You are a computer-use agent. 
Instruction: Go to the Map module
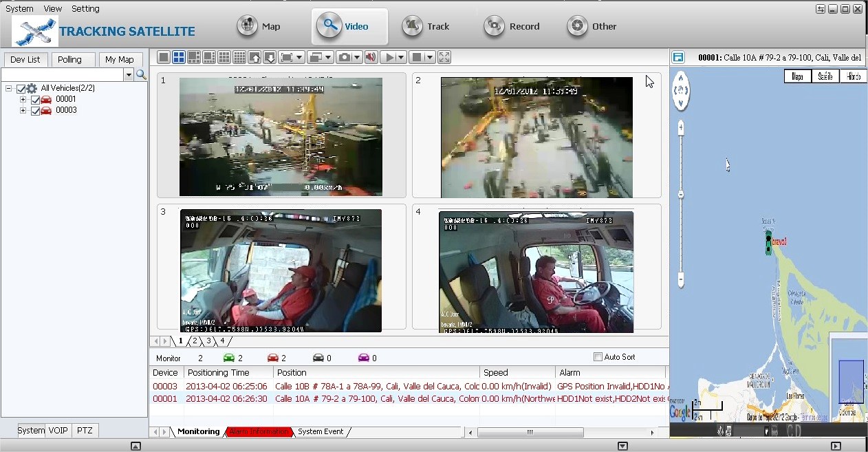click(259, 26)
